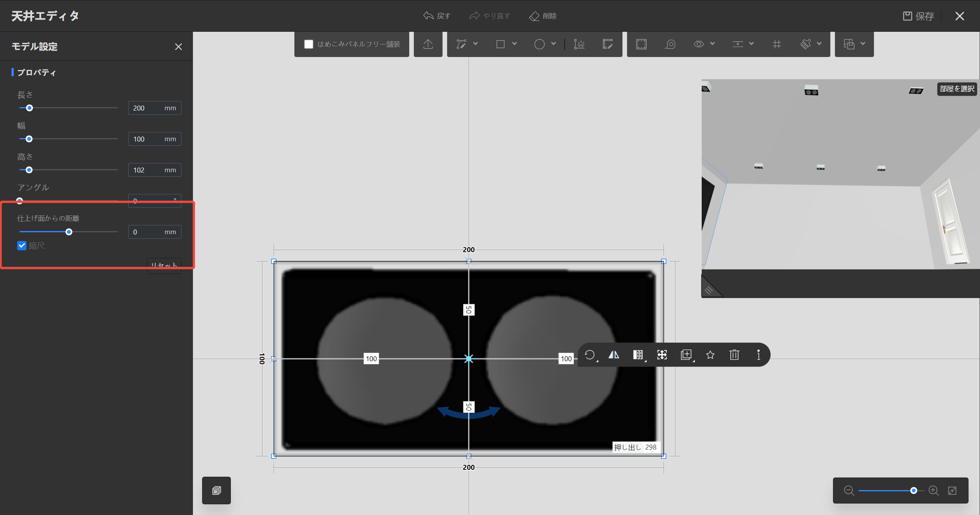Click the redo (やり直す) button
Screen dimensions: 980x515
click(x=490, y=16)
